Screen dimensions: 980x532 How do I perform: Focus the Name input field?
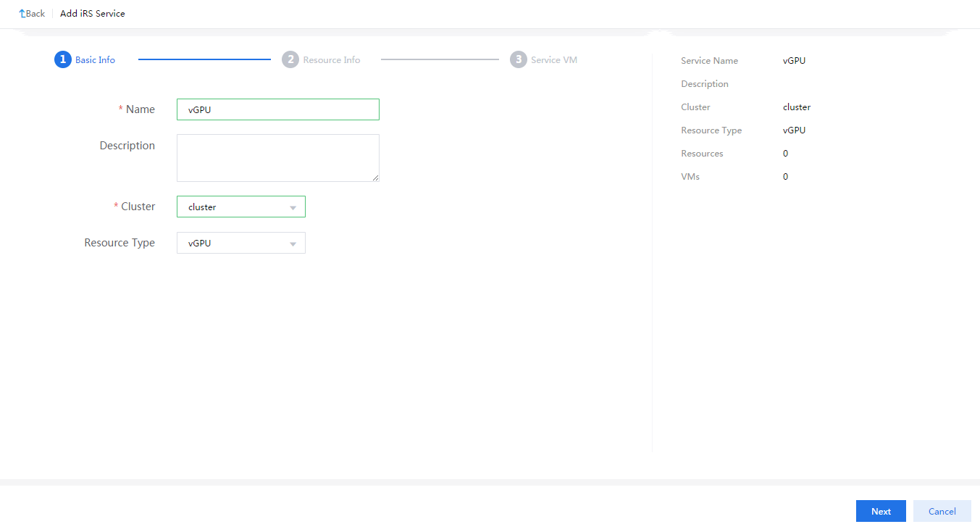(x=278, y=109)
